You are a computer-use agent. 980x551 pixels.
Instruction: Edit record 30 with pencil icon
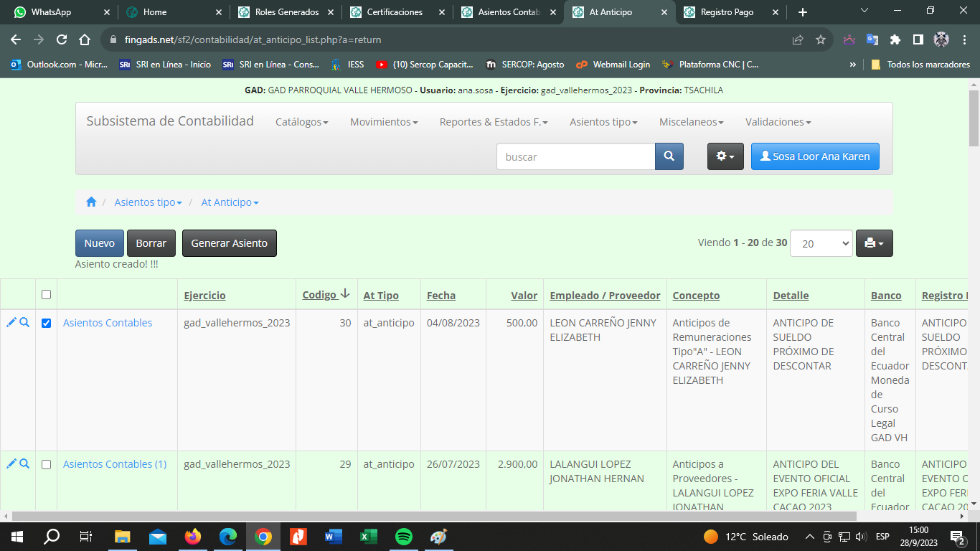coord(11,323)
